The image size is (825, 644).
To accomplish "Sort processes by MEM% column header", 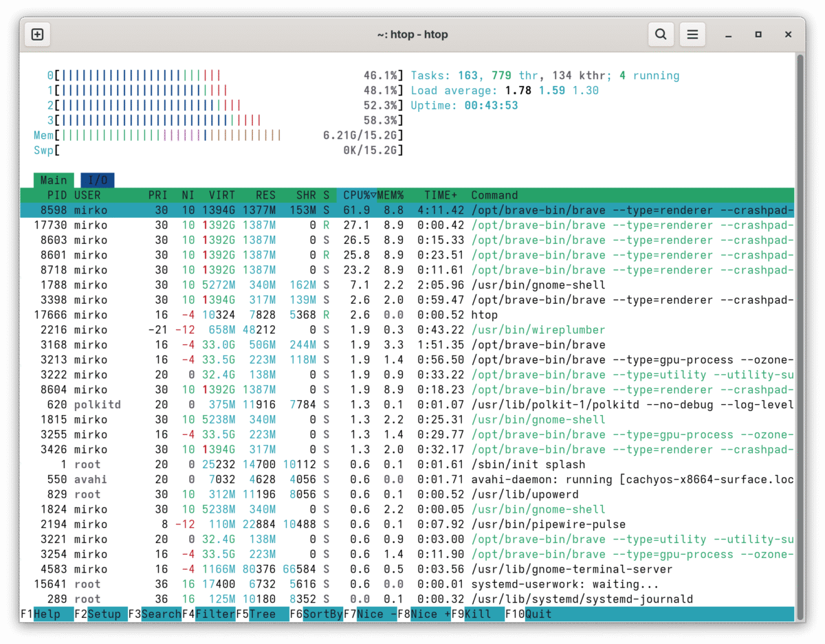I will pos(390,195).
